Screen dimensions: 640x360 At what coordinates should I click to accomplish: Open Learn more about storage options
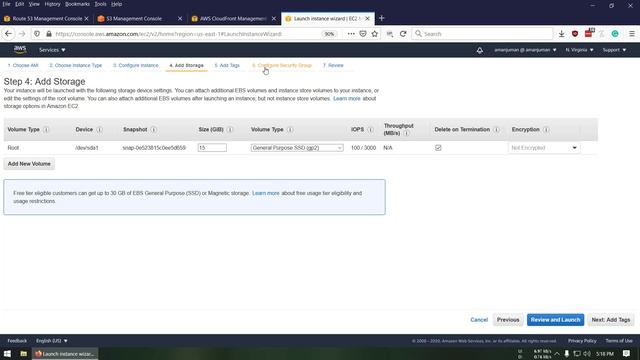pos(347,98)
